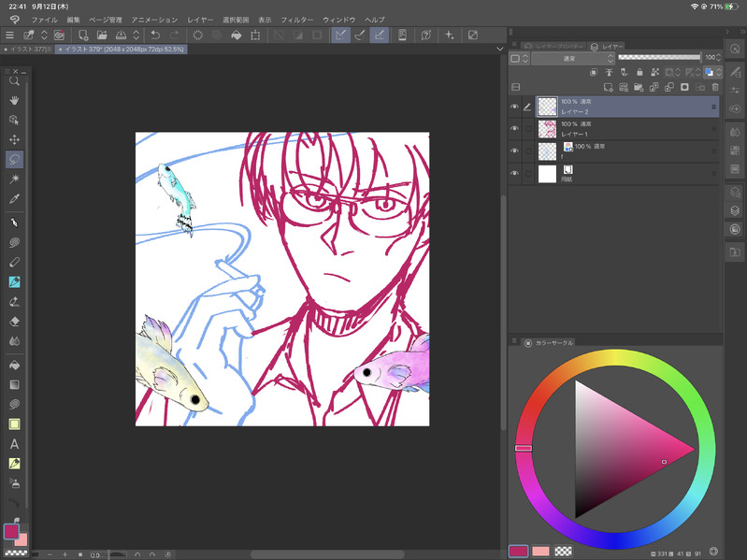
Task: Toggle edit box on the 用紙 layer row
Action: pyautogui.click(x=528, y=173)
